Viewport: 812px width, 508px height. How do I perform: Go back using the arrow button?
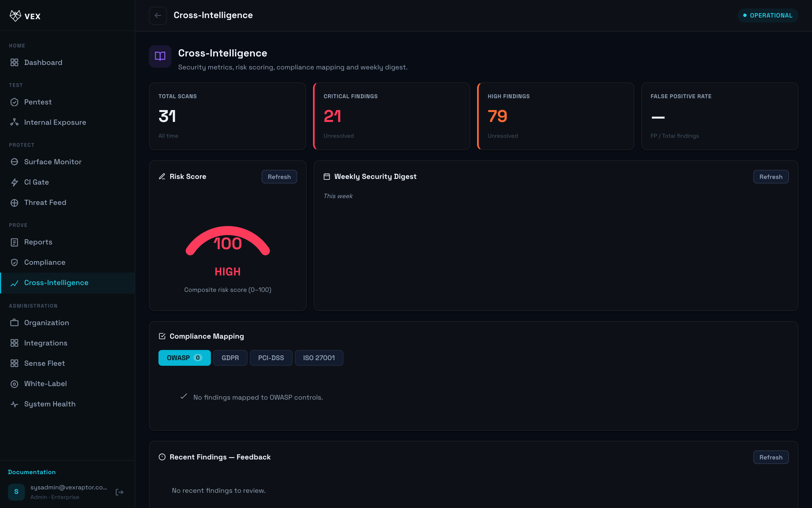coord(158,16)
